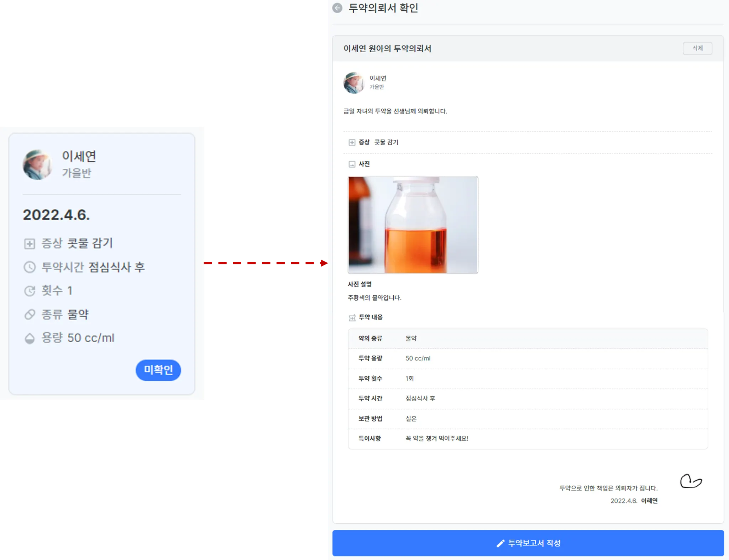This screenshot has height=560, width=729.
Task: Click the droplet icon beside 용량
Action: [x=30, y=338]
